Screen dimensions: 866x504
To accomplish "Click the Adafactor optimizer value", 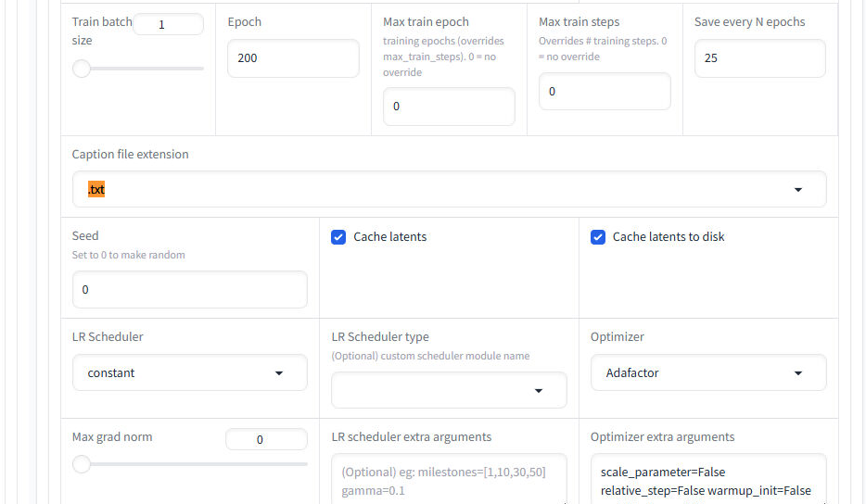I will click(x=632, y=373).
